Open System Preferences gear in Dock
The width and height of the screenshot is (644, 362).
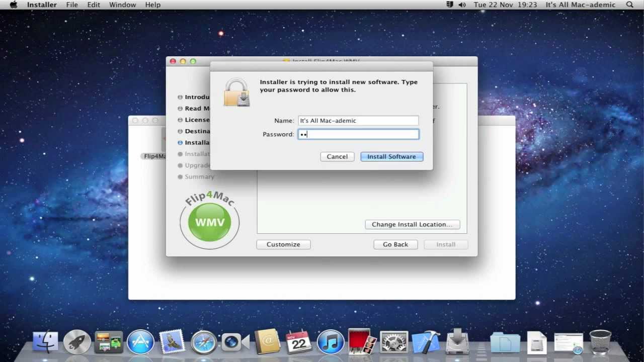click(394, 342)
